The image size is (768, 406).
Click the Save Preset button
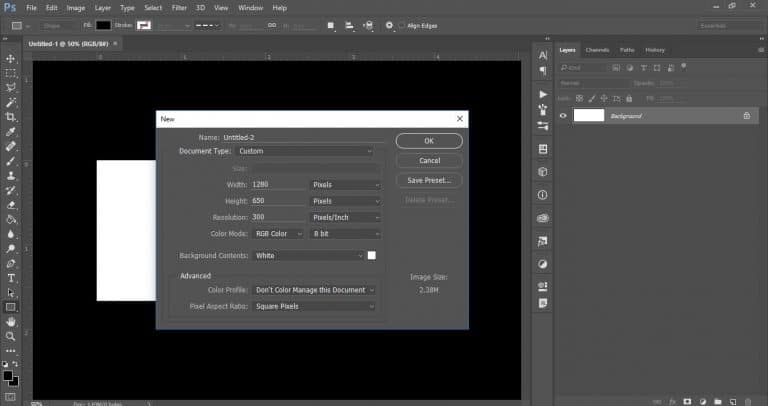429,180
